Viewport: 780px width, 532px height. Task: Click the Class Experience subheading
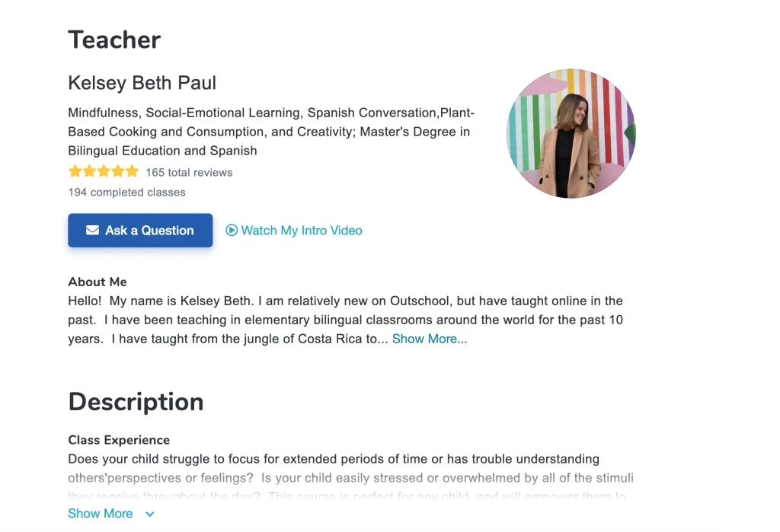[119, 440]
